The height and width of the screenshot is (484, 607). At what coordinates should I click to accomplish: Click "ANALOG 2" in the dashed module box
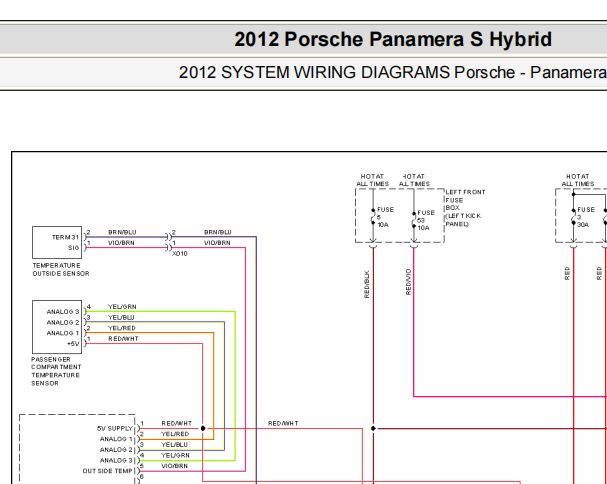[116, 450]
